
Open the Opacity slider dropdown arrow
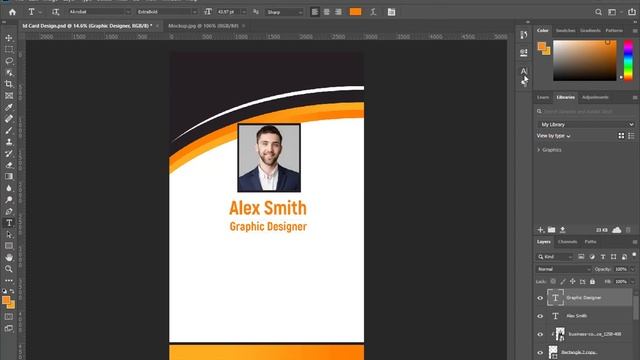point(632,269)
